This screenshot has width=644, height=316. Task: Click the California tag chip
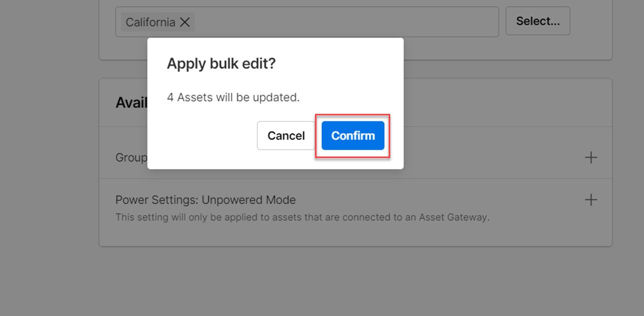pyautogui.click(x=150, y=22)
